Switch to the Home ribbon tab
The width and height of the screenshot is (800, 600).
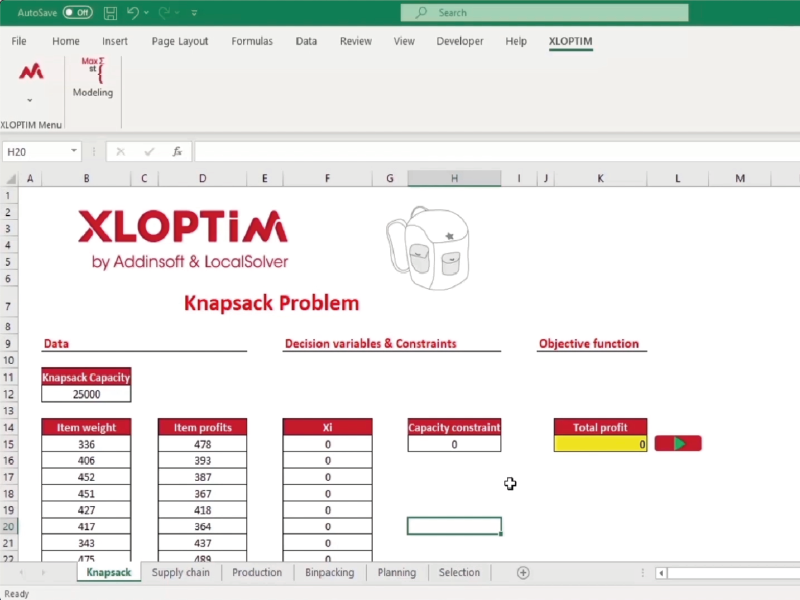(66, 41)
